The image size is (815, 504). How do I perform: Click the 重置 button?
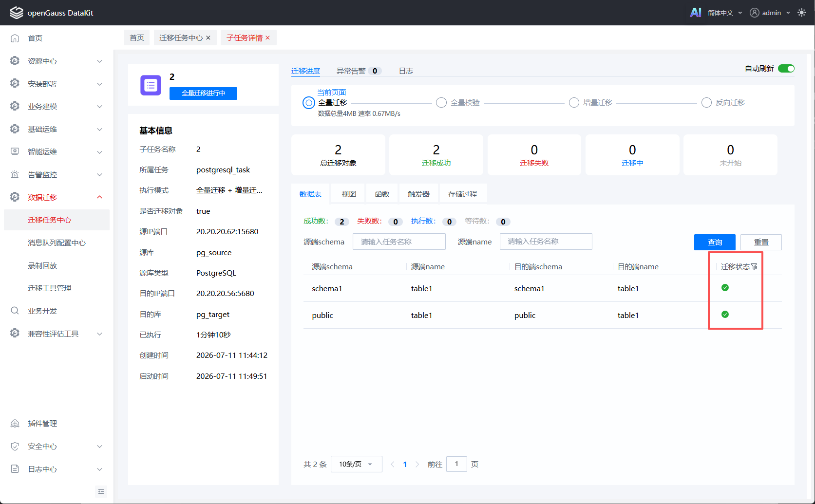(x=761, y=242)
